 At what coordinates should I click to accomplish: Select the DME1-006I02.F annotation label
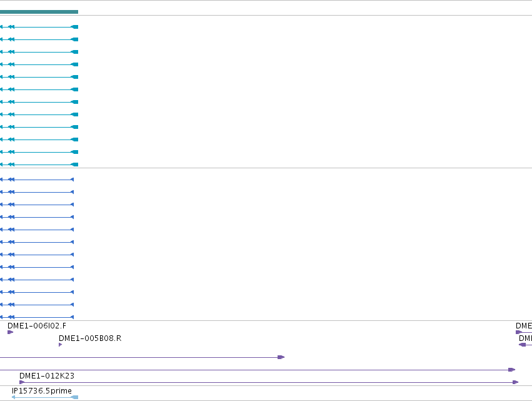pyautogui.click(x=37, y=326)
